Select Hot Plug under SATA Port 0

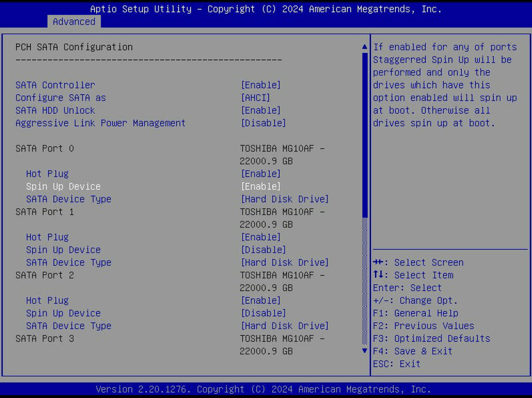coord(47,174)
